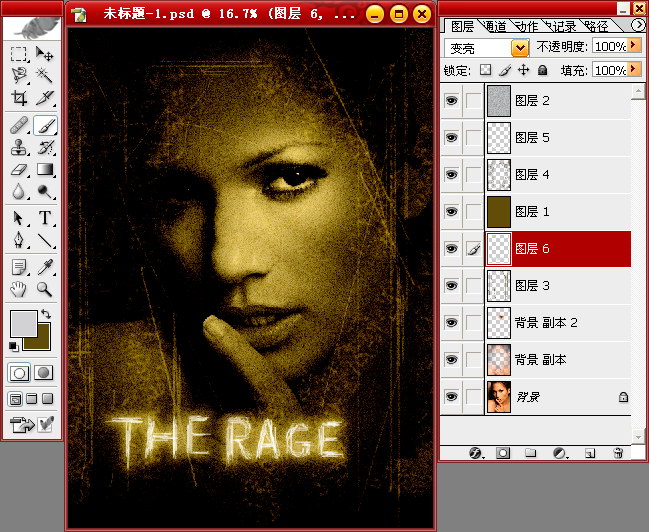This screenshot has height=532, width=649.
Task: Hide the 背景 layer
Action: click(x=452, y=397)
